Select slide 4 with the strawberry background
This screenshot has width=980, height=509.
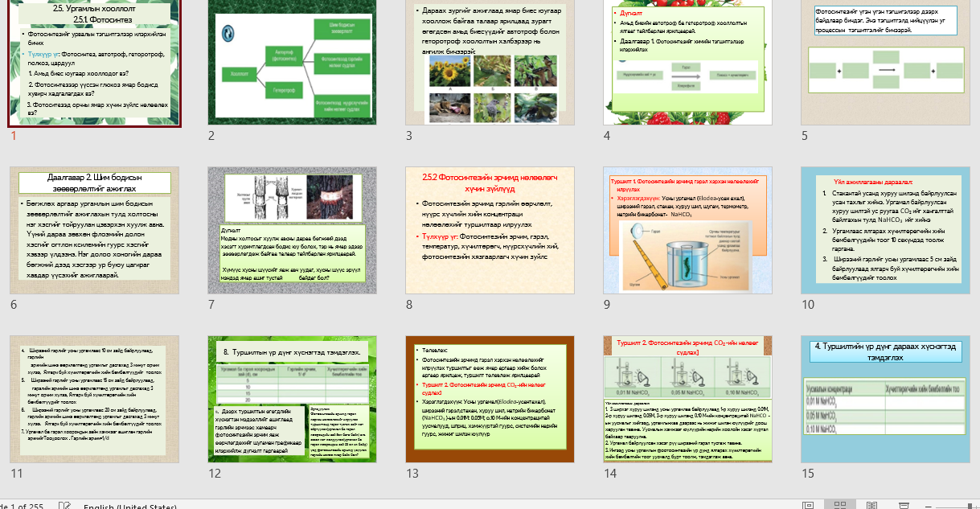coord(687,63)
